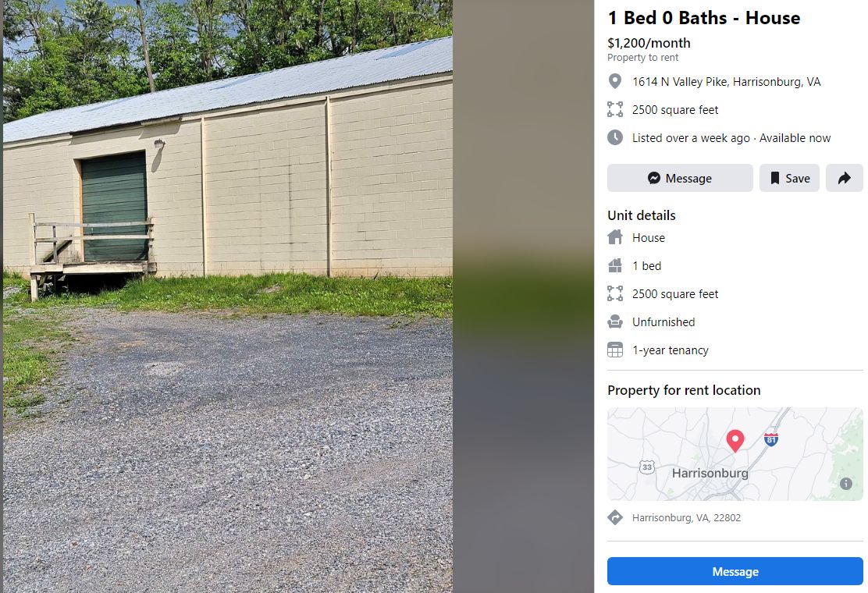Click the bookmark Save button
This screenshot has width=868, height=593.
click(x=789, y=178)
